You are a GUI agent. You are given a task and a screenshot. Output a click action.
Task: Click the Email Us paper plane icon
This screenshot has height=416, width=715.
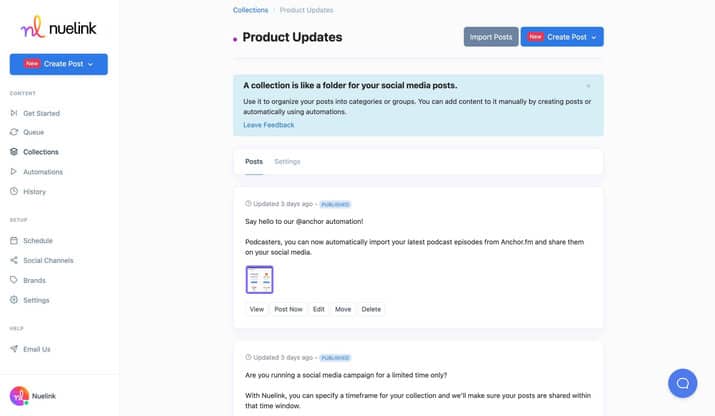coord(14,348)
